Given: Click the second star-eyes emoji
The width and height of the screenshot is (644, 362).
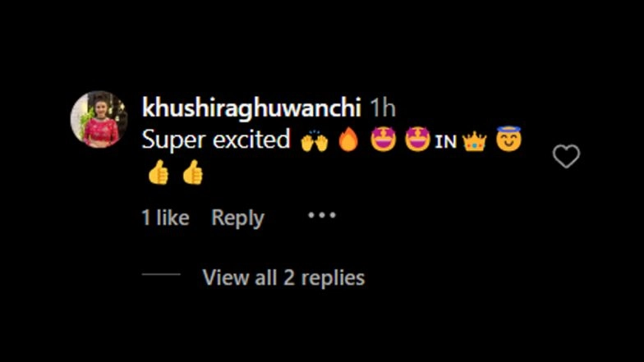Looking at the screenshot, I should pos(417,140).
